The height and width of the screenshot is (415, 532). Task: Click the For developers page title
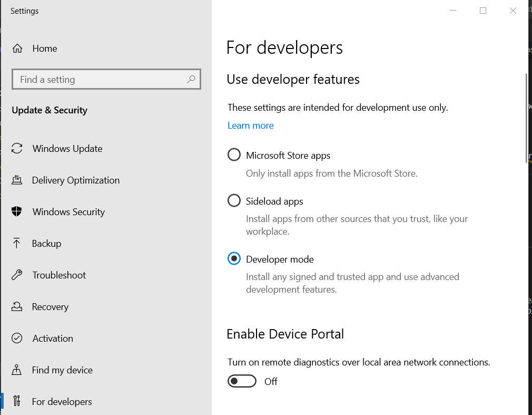click(x=284, y=48)
